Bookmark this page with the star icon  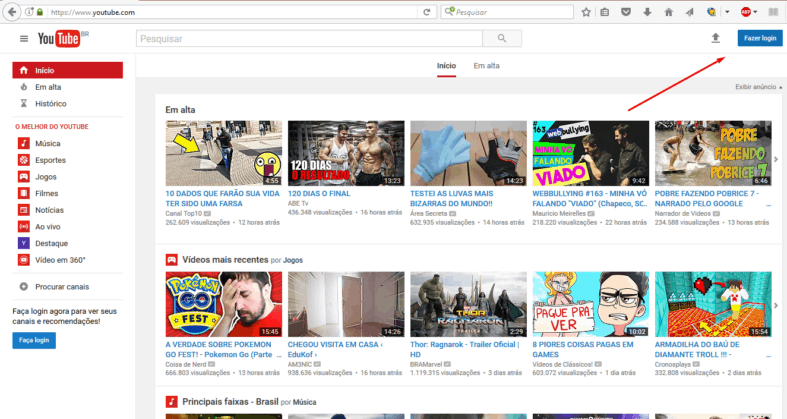tap(586, 12)
